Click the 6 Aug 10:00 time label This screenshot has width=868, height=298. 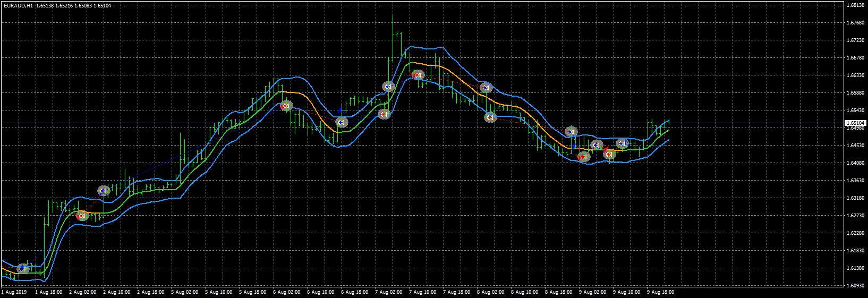click(320, 292)
